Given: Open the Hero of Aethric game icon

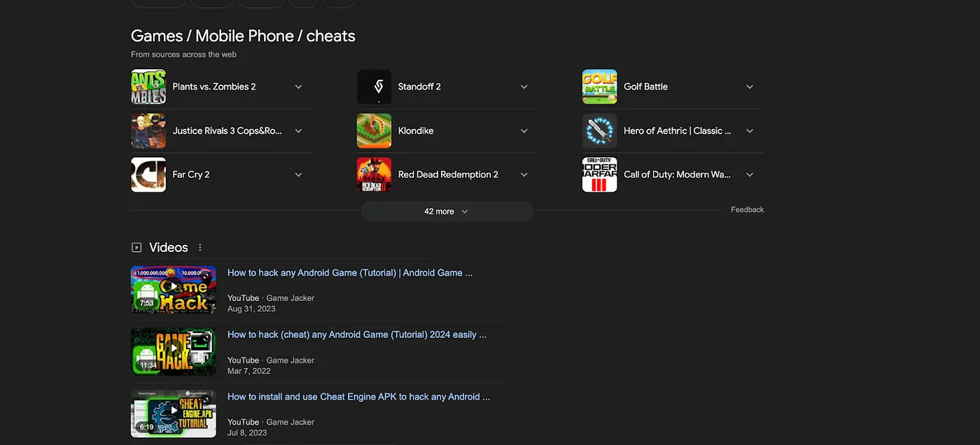Looking at the screenshot, I should click(600, 131).
